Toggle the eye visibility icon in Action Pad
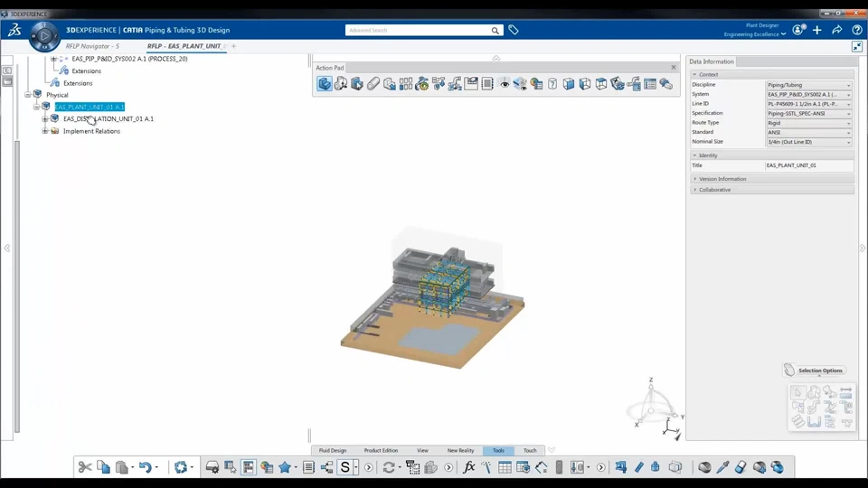Viewport: 868px width, 488px height. point(505,83)
